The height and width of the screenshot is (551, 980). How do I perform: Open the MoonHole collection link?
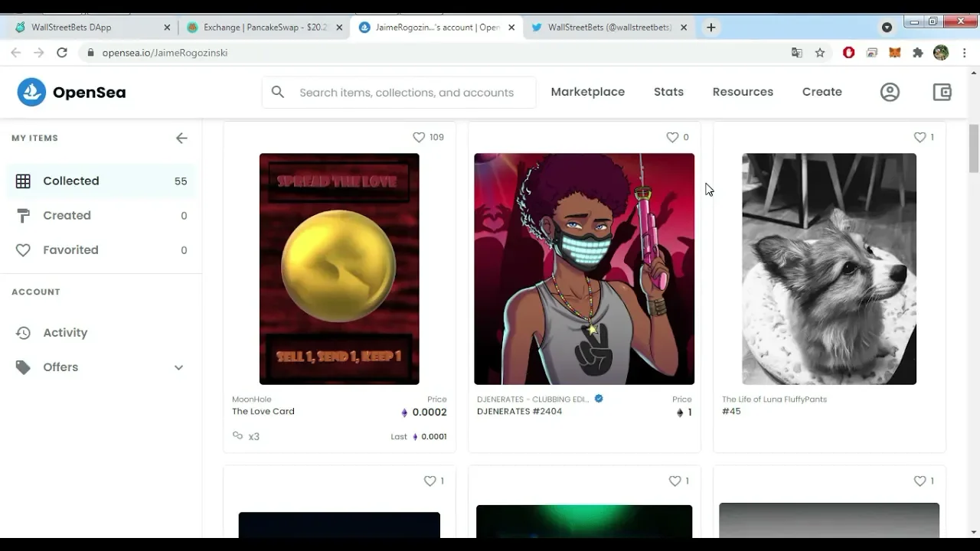pyautogui.click(x=251, y=399)
